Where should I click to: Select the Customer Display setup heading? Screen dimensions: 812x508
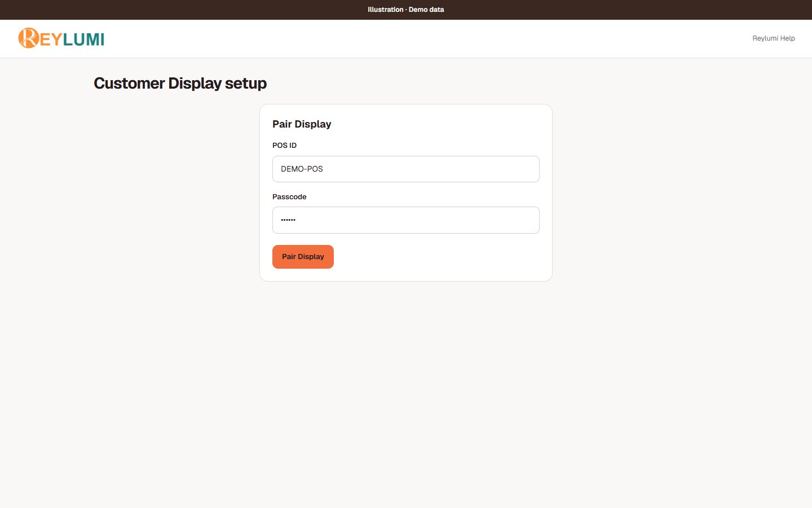[180, 84]
